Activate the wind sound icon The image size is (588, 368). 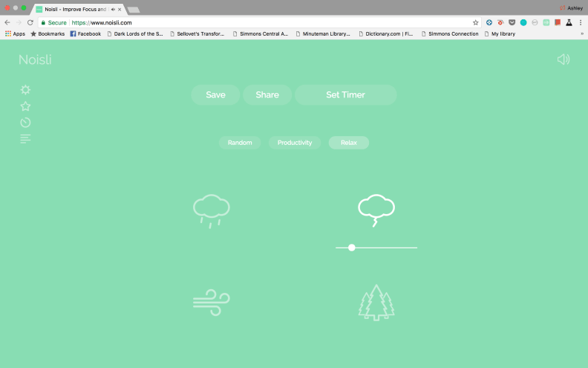point(212,303)
